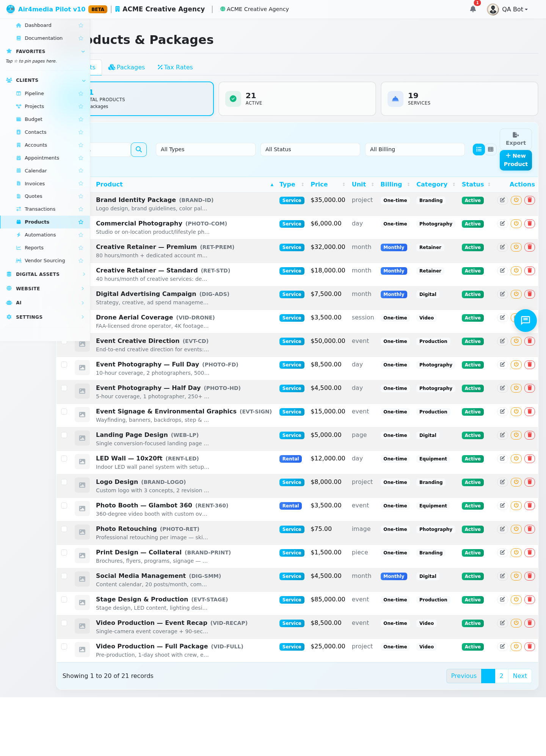Switch to list view layout

(x=479, y=149)
